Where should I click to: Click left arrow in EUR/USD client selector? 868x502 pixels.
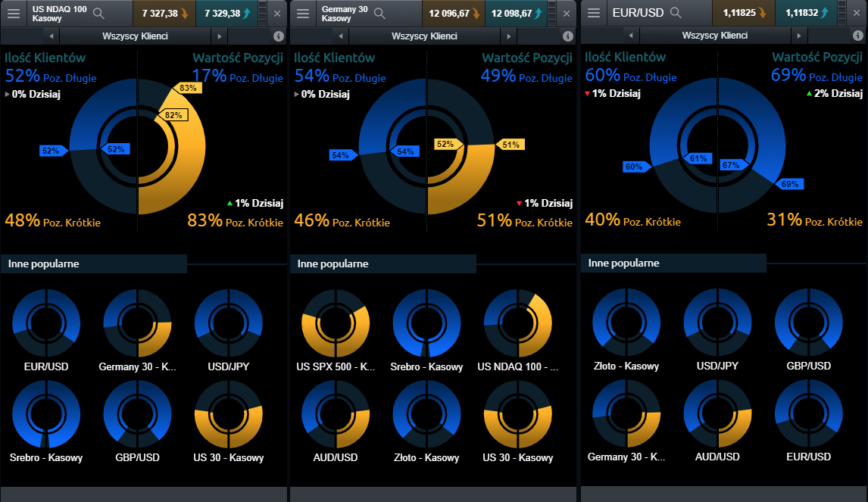pyautogui.click(x=630, y=36)
